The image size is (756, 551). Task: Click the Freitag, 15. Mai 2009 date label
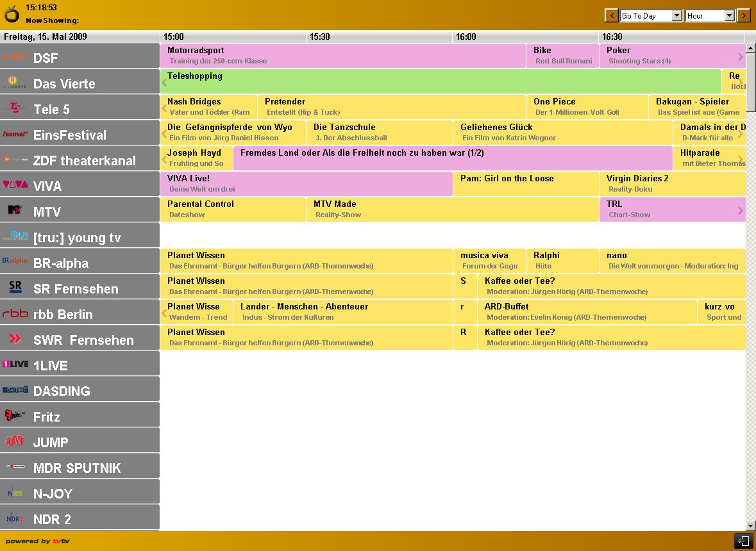pyautogui.click(x=46, y=37)
